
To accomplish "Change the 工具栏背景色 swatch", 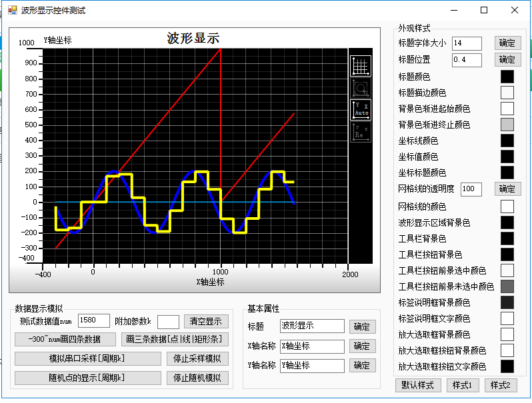I will click(507, 238).
